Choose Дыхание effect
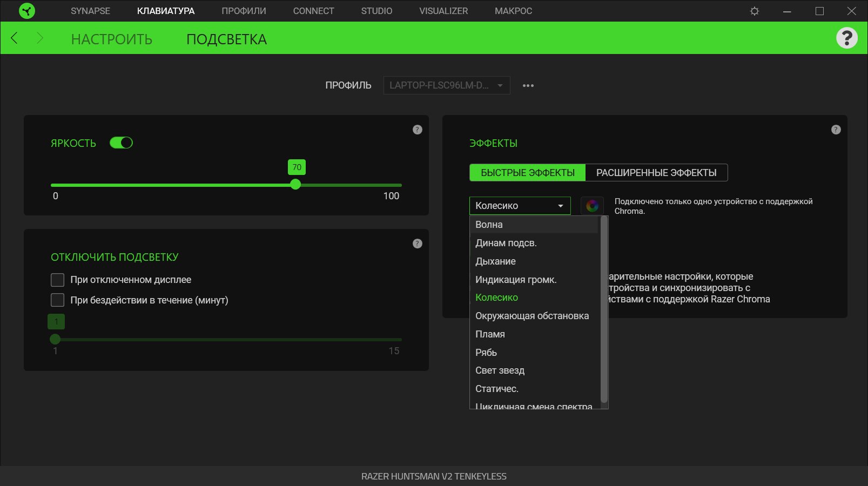 pos(534,261)
